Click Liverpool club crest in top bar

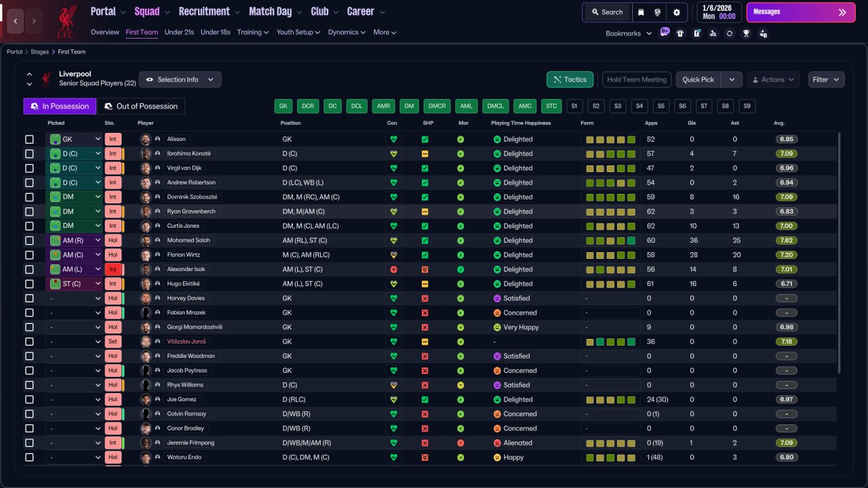click(66, 21)
